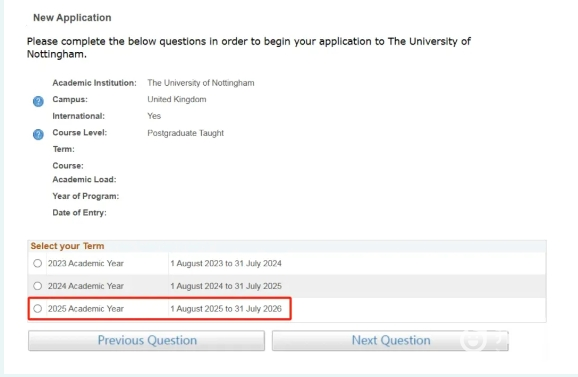Continue with the Next Question button
The image size is (578, 377).
(x=390, y=340)
